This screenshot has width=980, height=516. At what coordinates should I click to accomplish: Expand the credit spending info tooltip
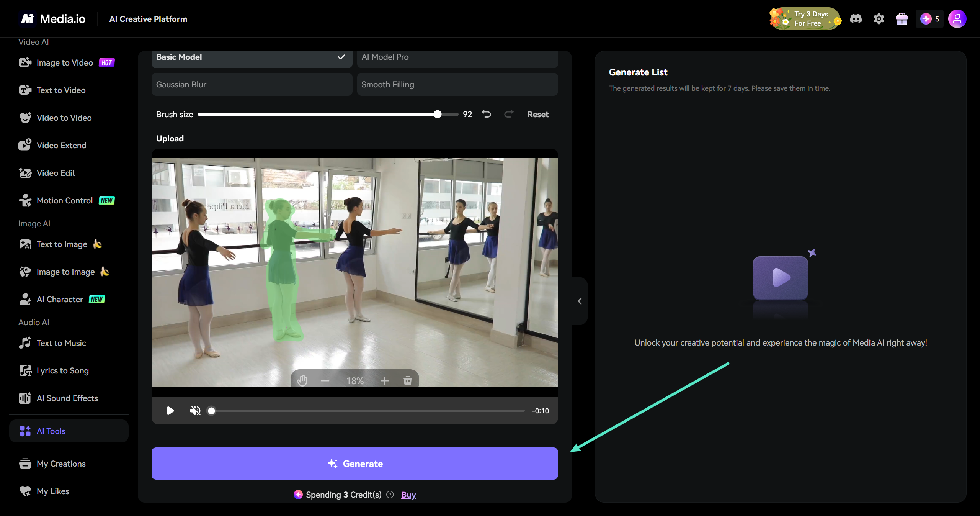[x=390, y=495]
